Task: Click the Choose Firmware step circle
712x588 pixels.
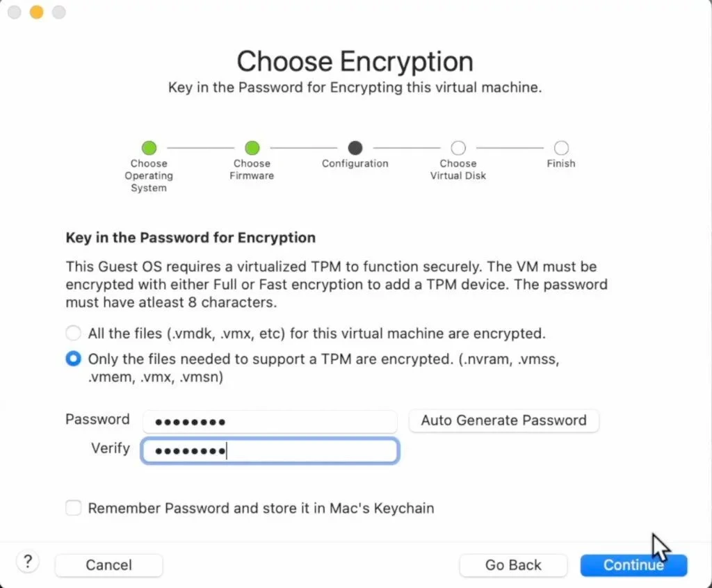Action: (252, 148)
